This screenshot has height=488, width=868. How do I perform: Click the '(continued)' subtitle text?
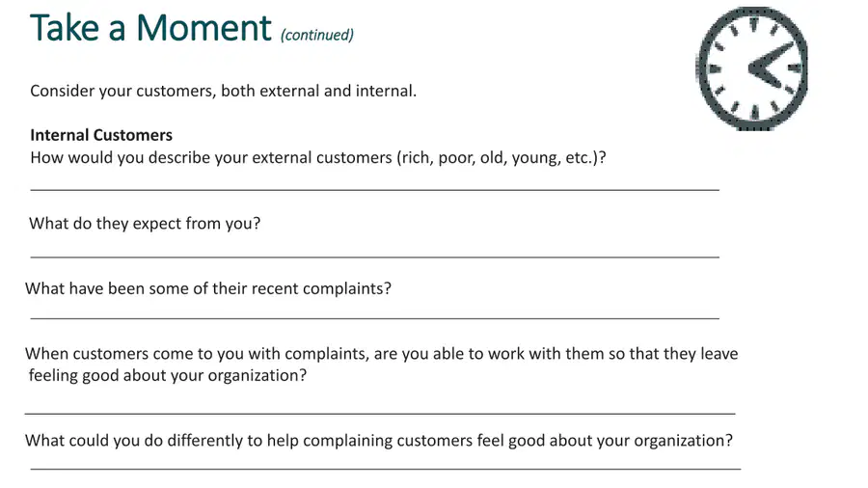point(317,35)
